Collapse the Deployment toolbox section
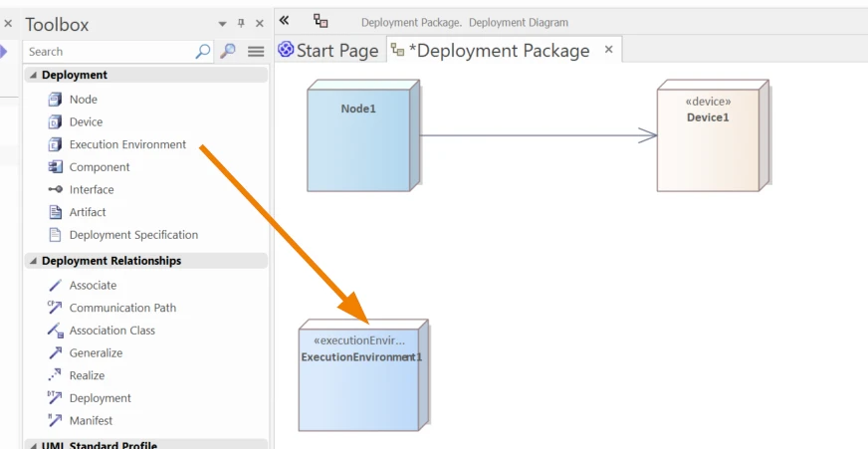Image resolution: width=868 pixels, height=449 pixels. tap(33, 75)
